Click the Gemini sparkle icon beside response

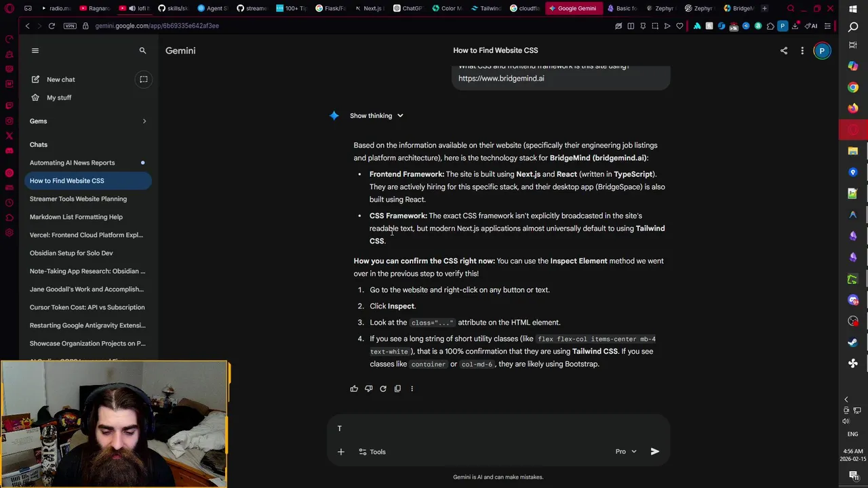tap(334, 116)
